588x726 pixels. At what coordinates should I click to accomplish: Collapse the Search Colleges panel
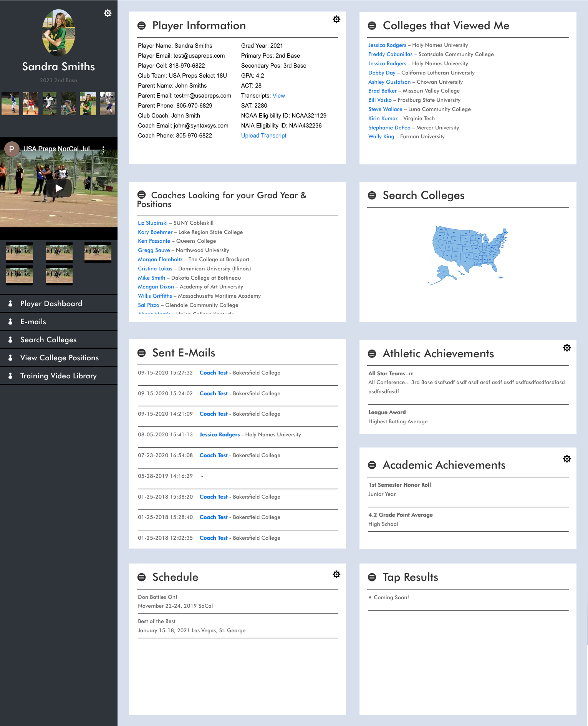[x=372, y=196]
